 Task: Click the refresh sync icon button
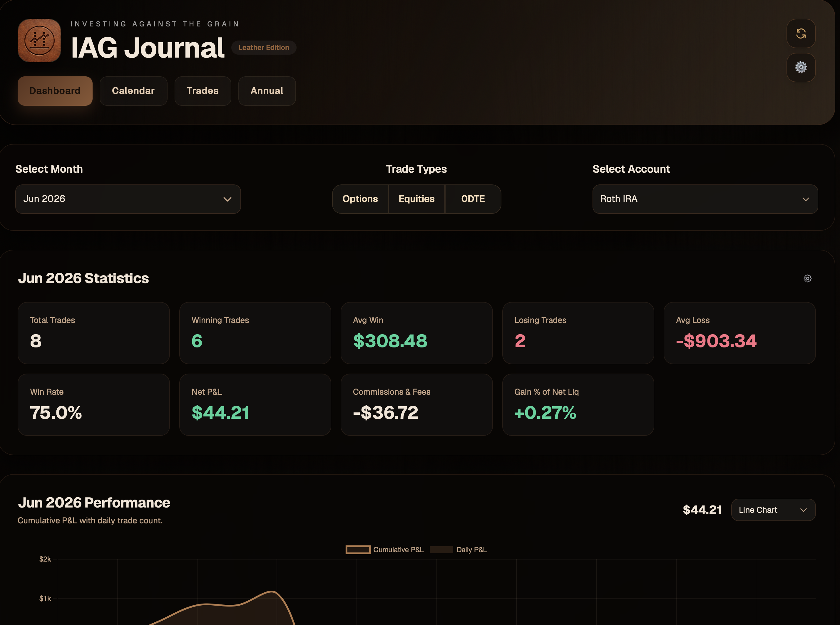[x=801, y=34]
